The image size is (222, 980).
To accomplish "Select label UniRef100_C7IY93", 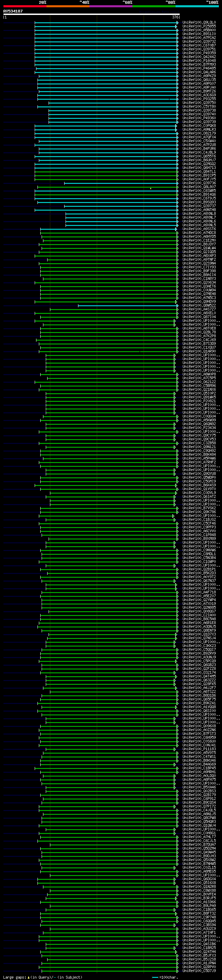I will [199, 267].
